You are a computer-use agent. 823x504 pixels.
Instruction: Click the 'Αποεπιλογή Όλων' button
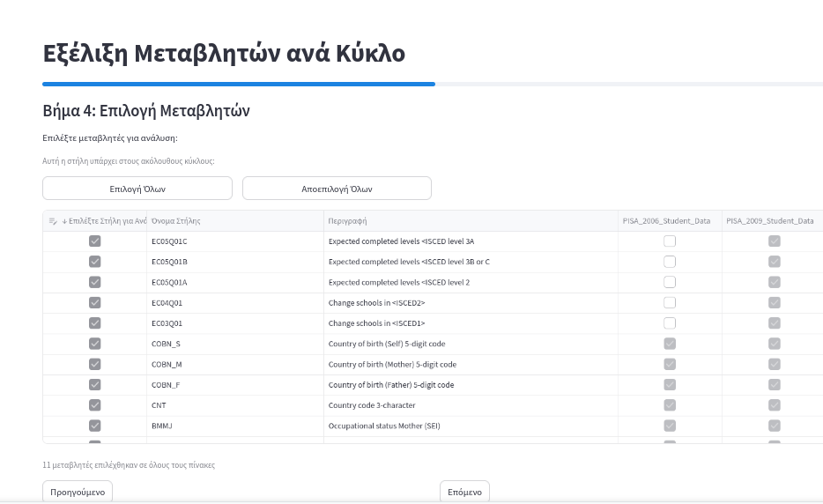[x=337, y=189]
